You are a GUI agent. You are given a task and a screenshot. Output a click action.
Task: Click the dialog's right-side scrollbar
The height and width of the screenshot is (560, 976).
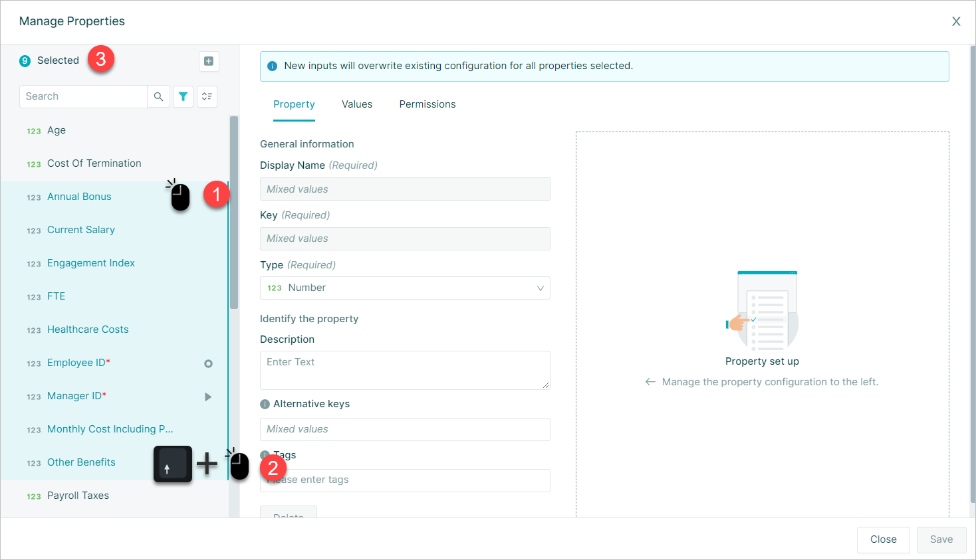[972, 274]
